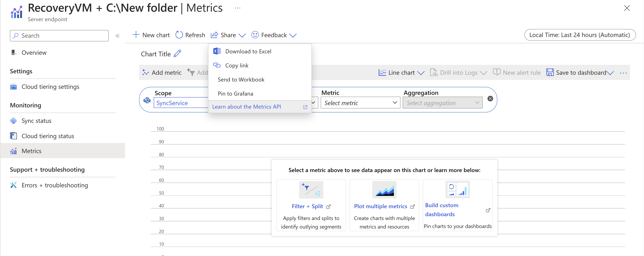Click the Plot multiple metrics link
This screenshot has width=644, height=256.
click(x=381, y=206)
